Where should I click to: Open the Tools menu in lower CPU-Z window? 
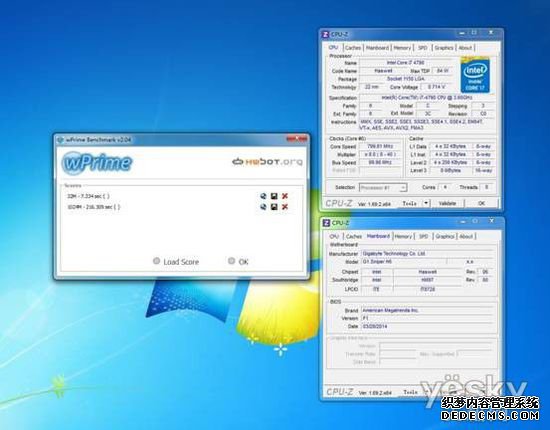tap(410, 392)
